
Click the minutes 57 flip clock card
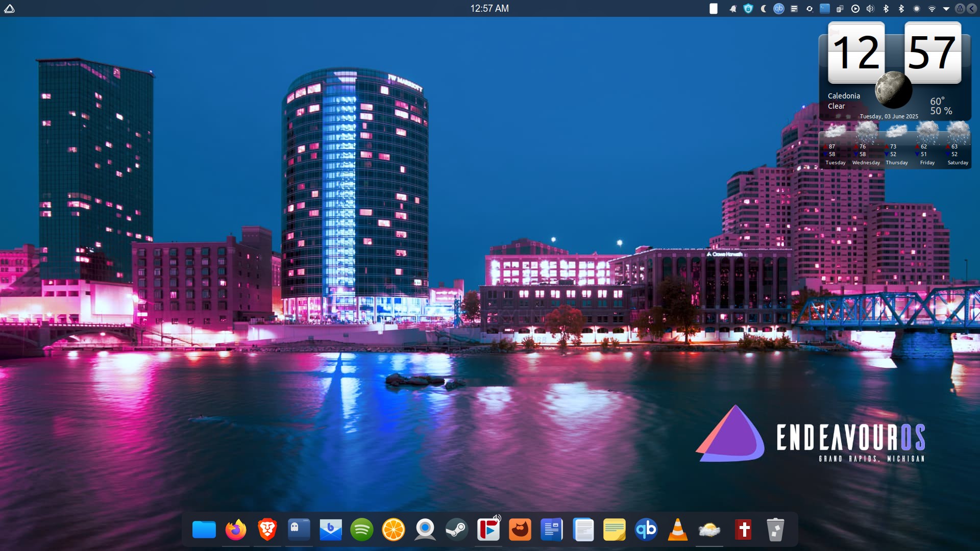click(x=933, y=53)
